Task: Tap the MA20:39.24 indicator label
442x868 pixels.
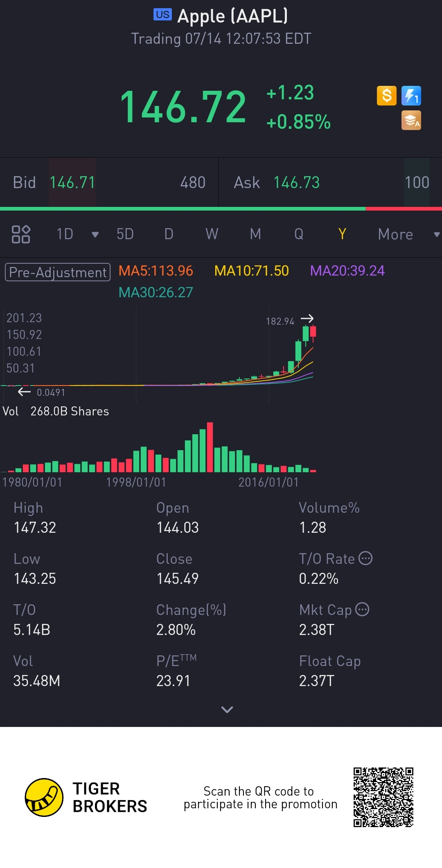Action: coord(347,271)
